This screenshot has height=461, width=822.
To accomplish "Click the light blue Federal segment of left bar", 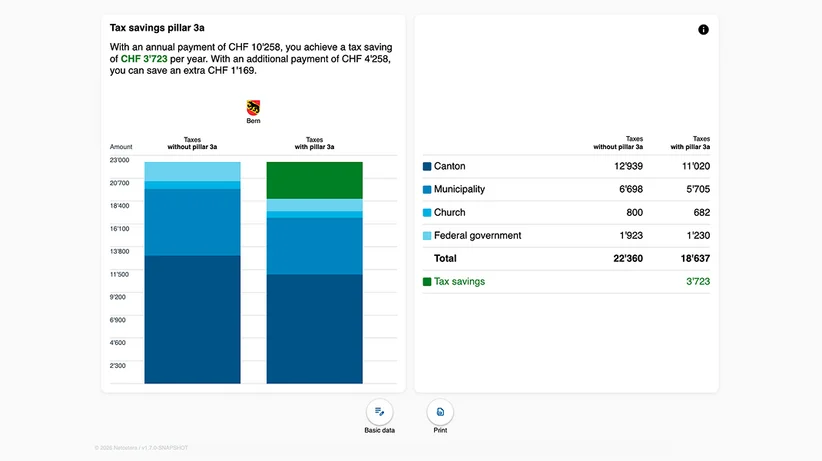I will point(192,171).
